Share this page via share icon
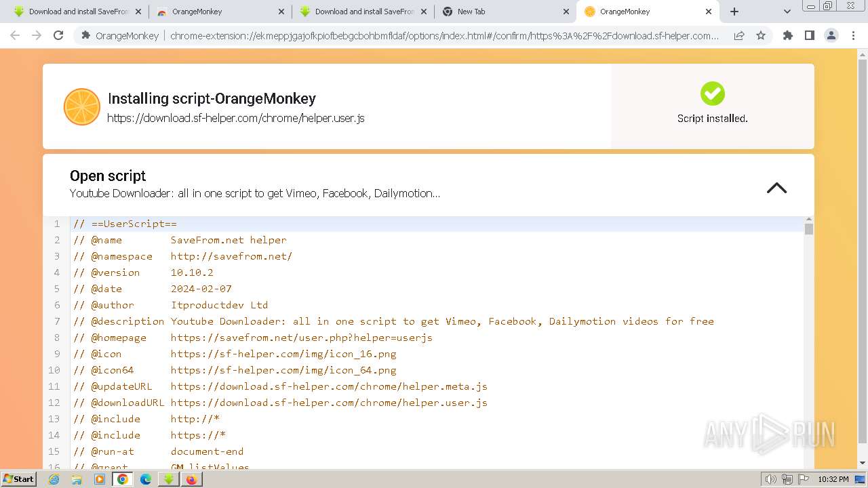 tap(739, 35)
